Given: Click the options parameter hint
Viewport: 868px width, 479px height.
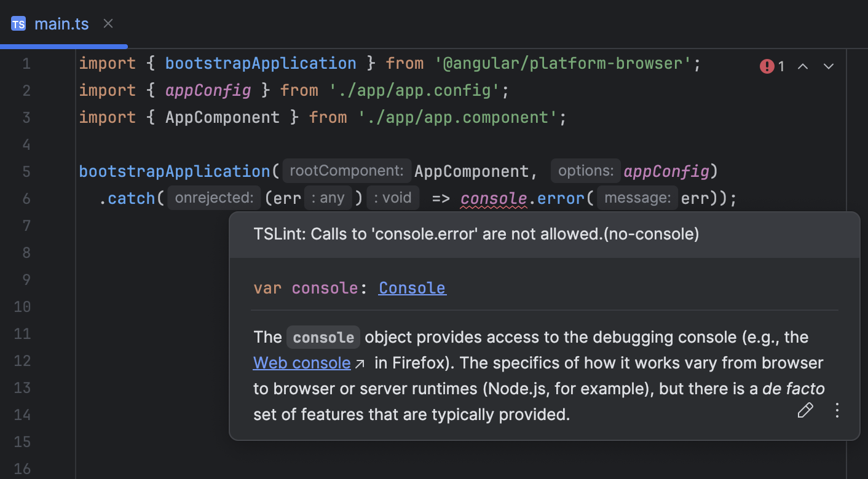Looking at the screenshot, I should point(585,170).
